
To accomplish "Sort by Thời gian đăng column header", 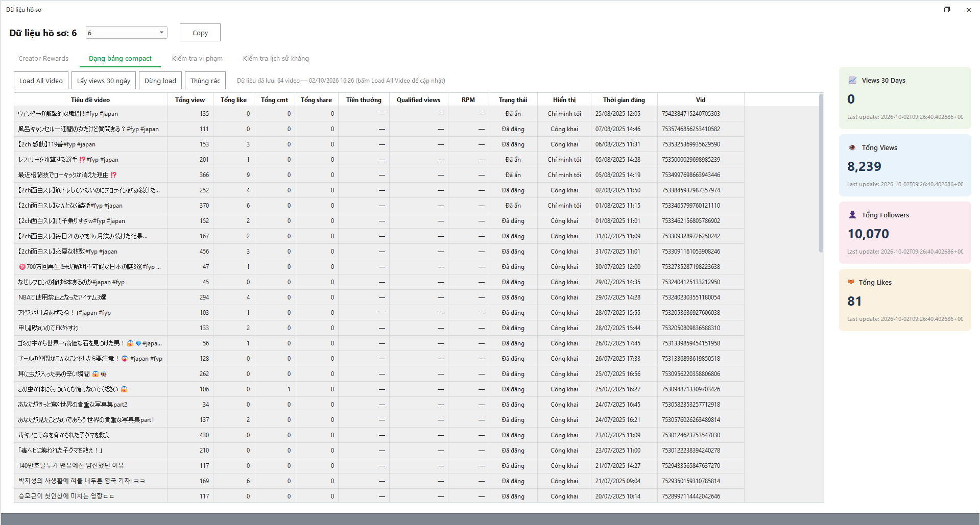I will point(624,99).
